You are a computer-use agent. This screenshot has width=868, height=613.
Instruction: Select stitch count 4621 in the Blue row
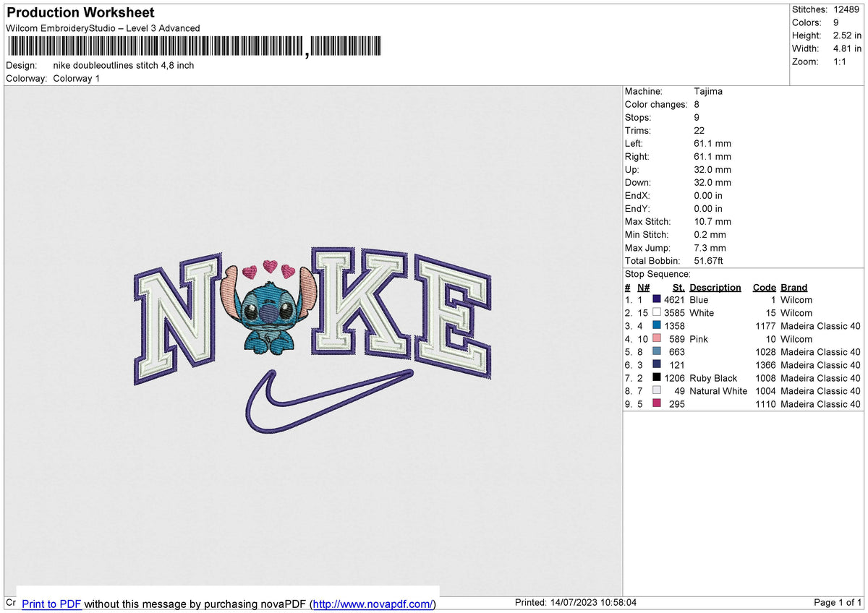[x=674, y=300]
